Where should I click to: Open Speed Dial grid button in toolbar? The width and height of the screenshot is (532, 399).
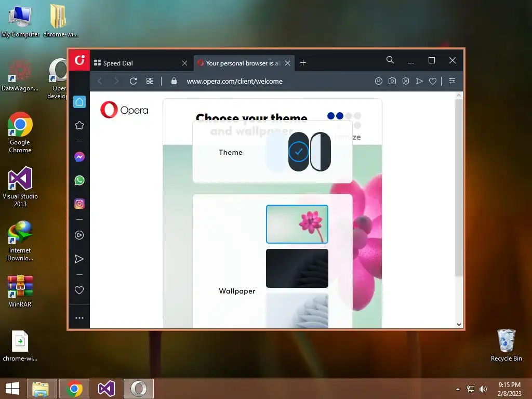click(150, 81)
